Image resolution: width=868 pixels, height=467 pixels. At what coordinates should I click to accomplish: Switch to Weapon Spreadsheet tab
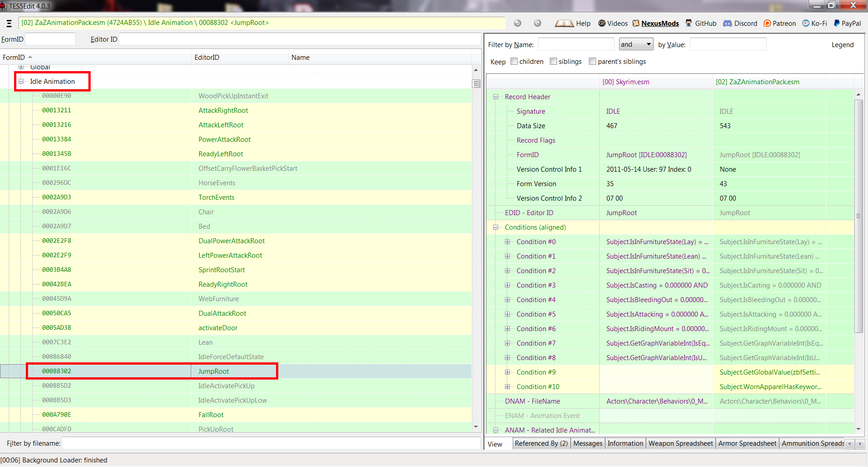click(681, 443)
